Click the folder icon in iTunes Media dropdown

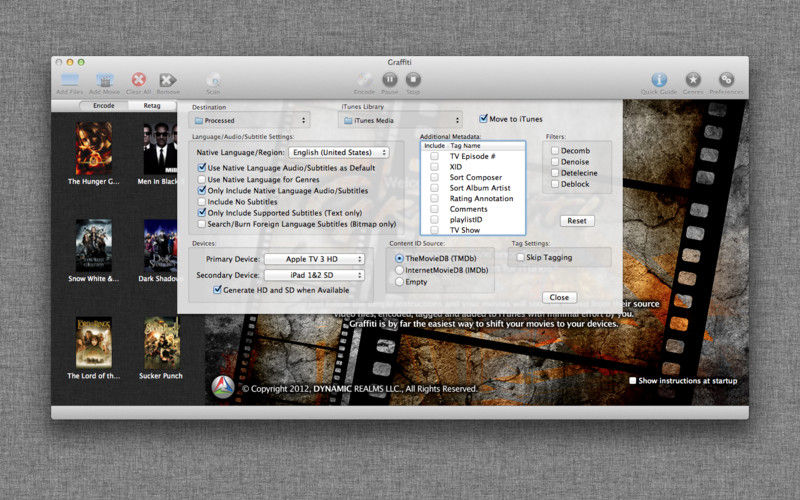click(x=348, y=120)
